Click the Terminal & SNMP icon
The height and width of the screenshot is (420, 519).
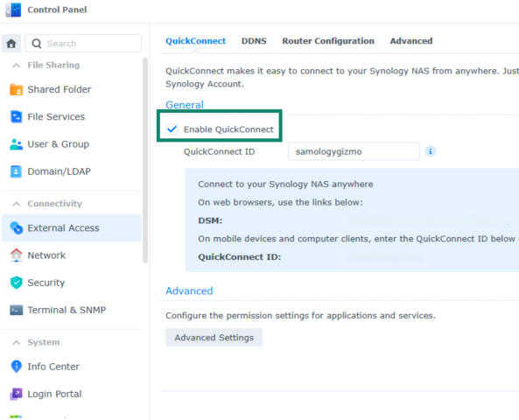tap(16, 310)
